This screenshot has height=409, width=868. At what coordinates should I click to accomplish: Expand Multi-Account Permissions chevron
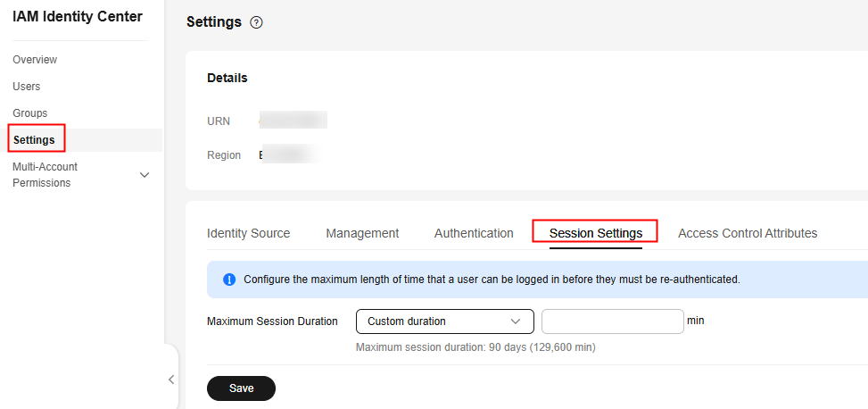(145, 175)
